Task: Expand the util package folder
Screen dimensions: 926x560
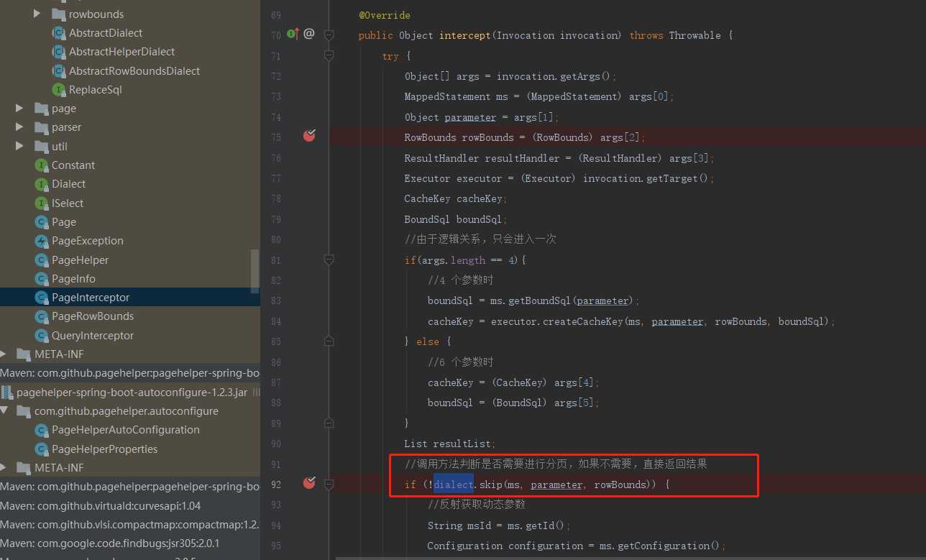Action: tap(19, 146)
